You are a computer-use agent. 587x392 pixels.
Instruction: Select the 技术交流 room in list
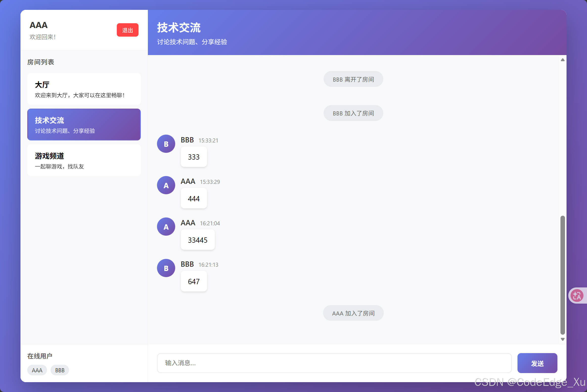[x=84, y=125]
